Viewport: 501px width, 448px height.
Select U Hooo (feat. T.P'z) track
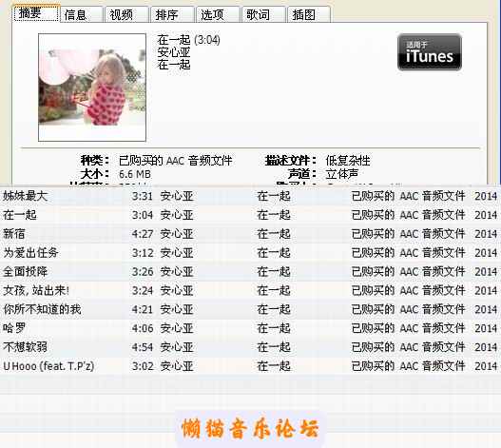251,366
